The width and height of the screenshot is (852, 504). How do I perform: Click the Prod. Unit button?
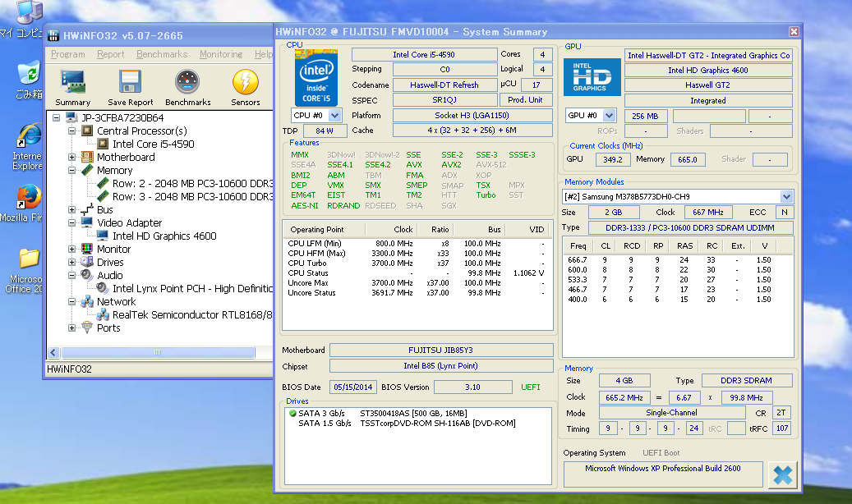click(x=525, y=100)
